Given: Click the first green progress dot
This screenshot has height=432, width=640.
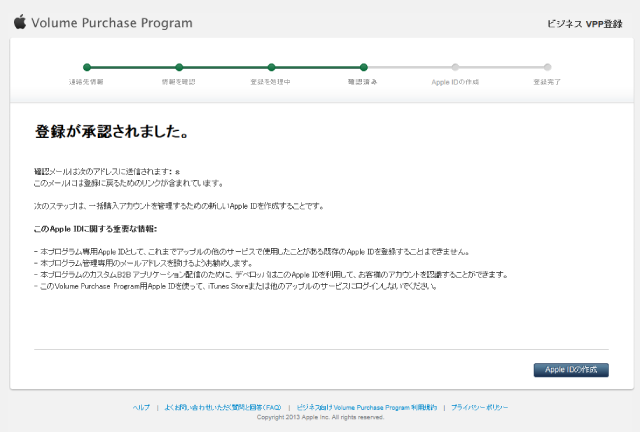Looking at the screenshot, I should [86, 67].
